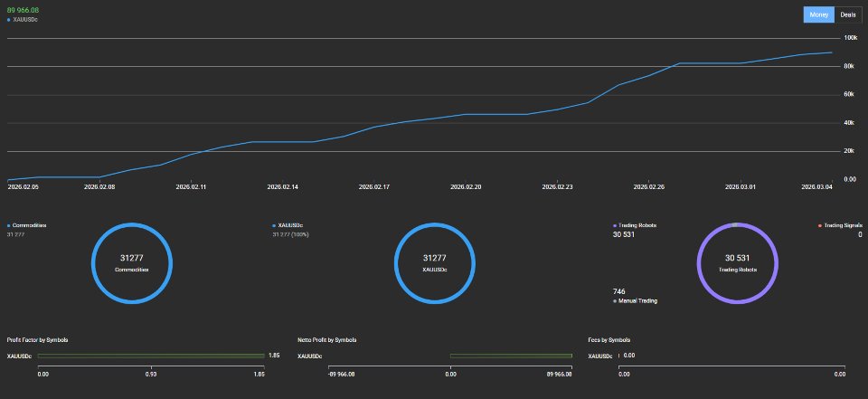868x399 pixels.
Task: Click the end point of the equity line
Action: click(x=832, y=52)
